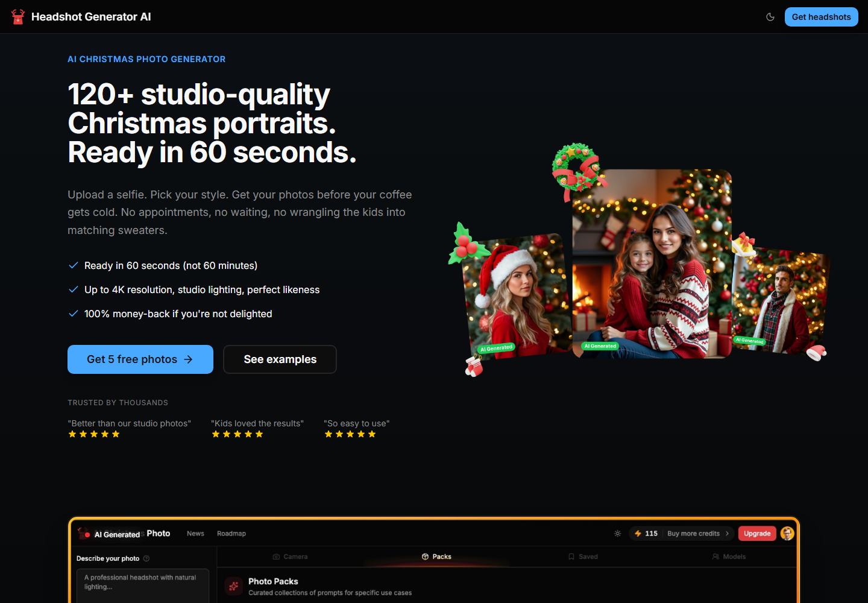Screen dimensions: 868x603
Task: Click the 115 credits lightning icon
Action: pyautogui.click(x=638, y=534)
